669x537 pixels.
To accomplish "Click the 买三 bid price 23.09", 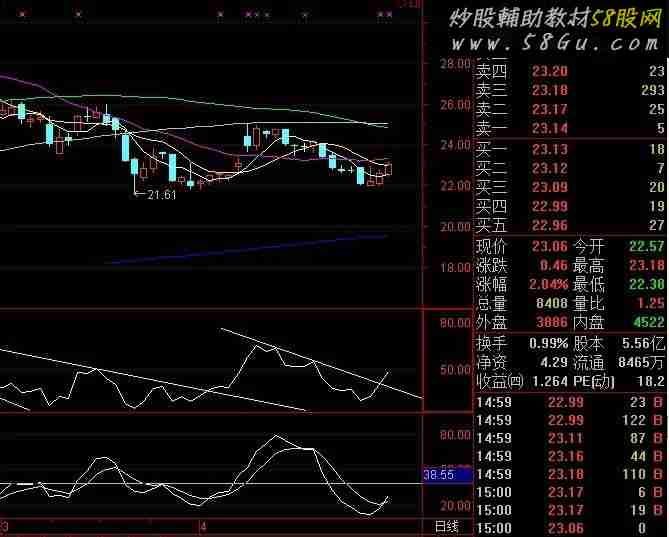I will (x=550, y=187).
